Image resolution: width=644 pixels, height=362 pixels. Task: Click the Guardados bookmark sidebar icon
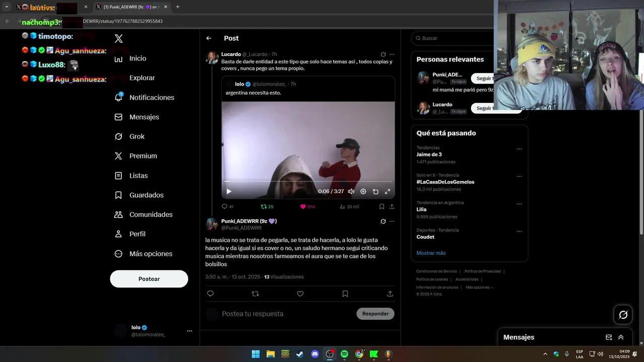(x=119, y=195)
